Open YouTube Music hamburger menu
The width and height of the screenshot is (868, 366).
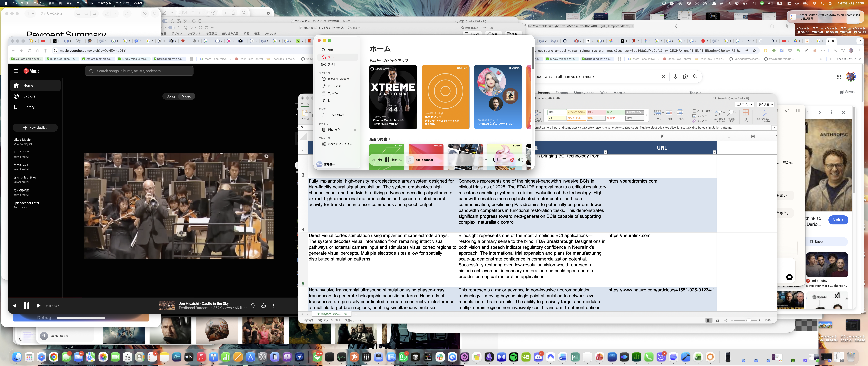(16, 71)
